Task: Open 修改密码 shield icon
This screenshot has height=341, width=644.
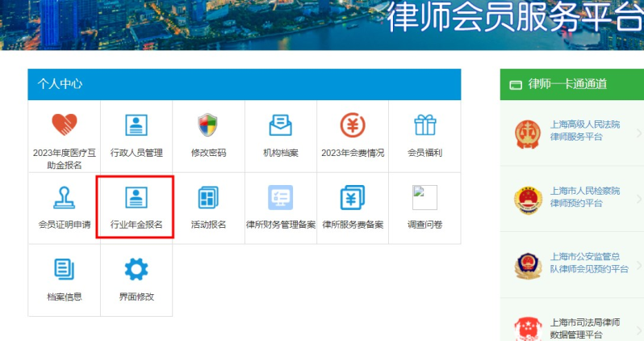Action: (208, 125)
